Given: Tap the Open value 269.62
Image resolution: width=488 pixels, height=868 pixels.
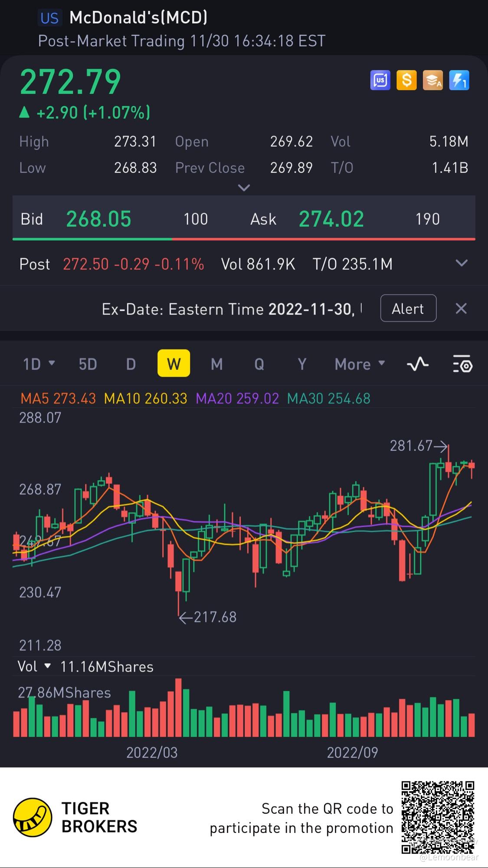Looking at the screenshot, I should pos(291,141).
